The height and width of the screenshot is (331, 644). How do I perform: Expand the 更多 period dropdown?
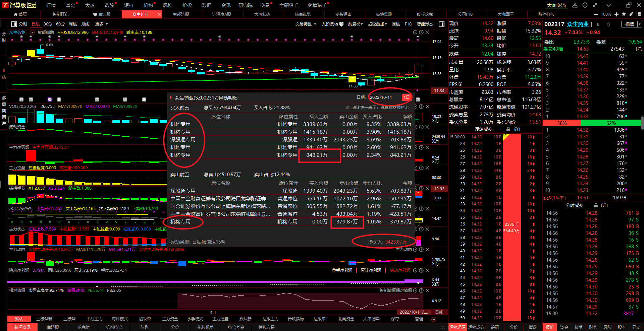[x=102, y=24]
